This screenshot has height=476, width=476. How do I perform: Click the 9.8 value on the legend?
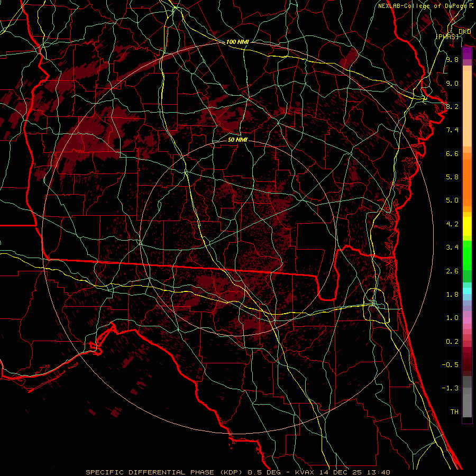(x=452, y=60)
